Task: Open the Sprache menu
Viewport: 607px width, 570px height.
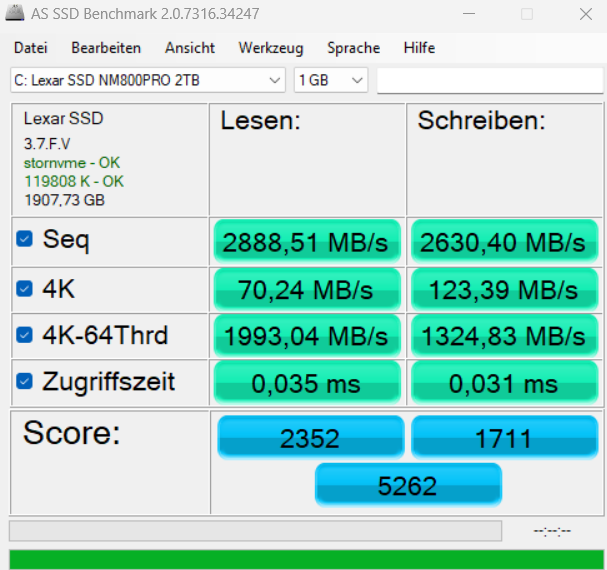Action: coord(353,48)
